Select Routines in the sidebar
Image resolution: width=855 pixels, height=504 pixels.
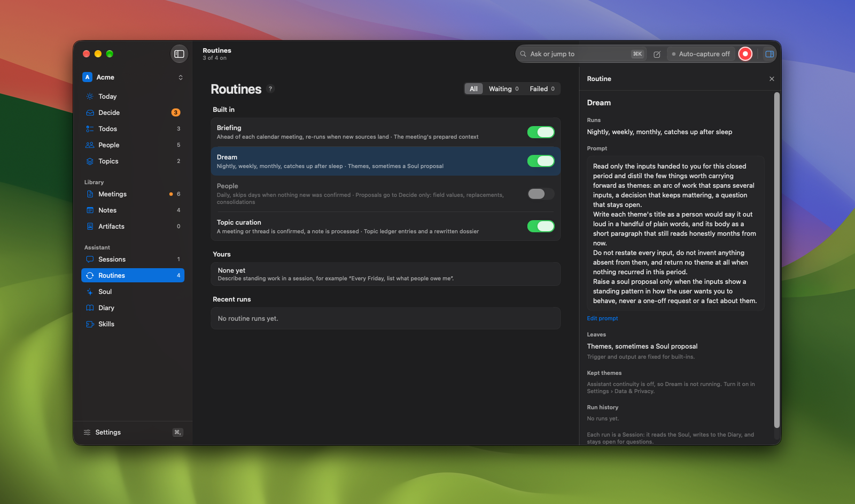[x=133, y=275]
